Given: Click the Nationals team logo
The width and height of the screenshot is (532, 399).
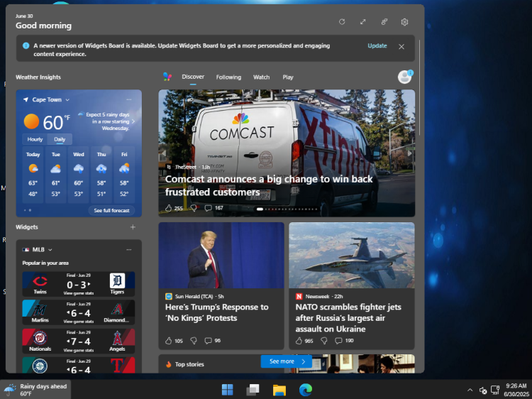Looking at the screenshot, I should coord(40,338).
